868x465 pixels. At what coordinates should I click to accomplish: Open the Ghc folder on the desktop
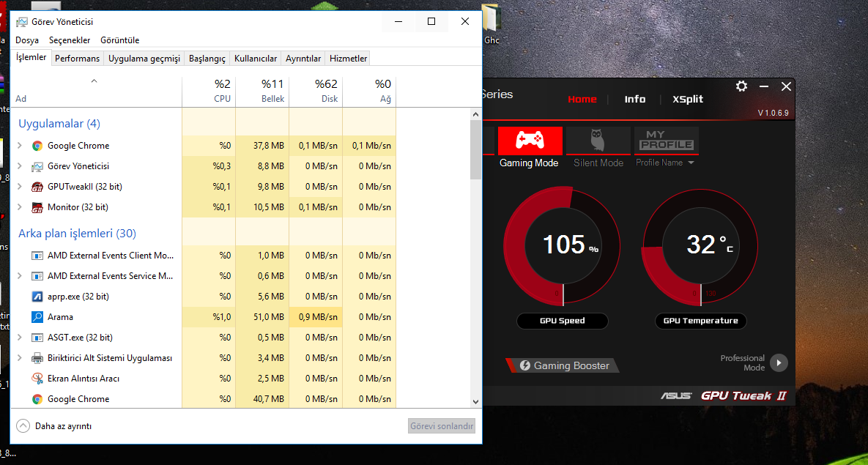click(x=492, y=24)
